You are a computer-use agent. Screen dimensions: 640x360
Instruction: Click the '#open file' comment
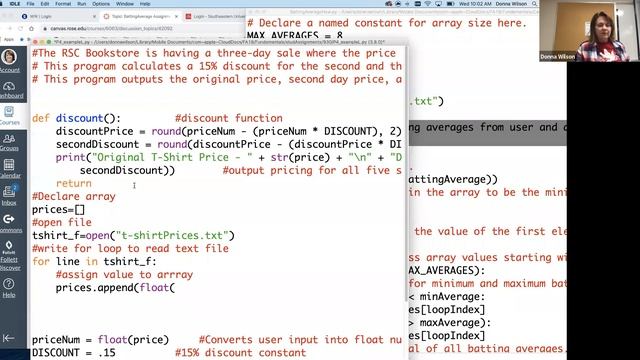click(x=62, y=222)
